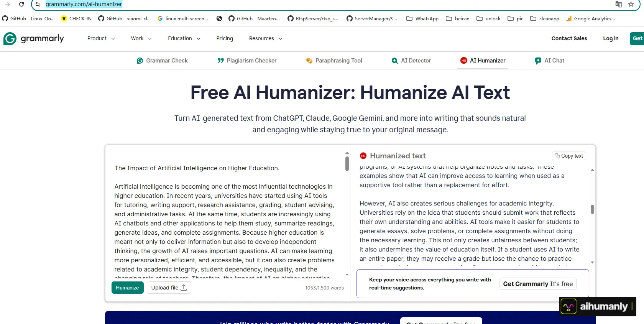This screenshot has height=324, width=644.
Task: Click the green Get button in header
Action: tap(637, 38)
